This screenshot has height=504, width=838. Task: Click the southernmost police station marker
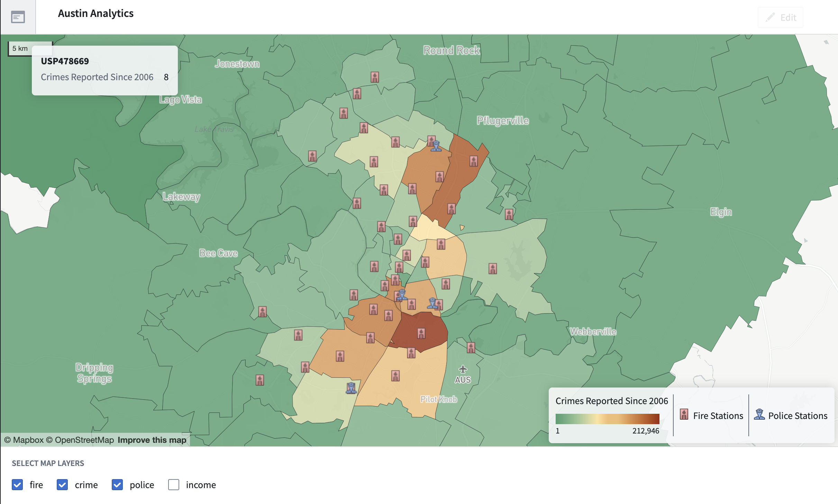pos(351,388)
